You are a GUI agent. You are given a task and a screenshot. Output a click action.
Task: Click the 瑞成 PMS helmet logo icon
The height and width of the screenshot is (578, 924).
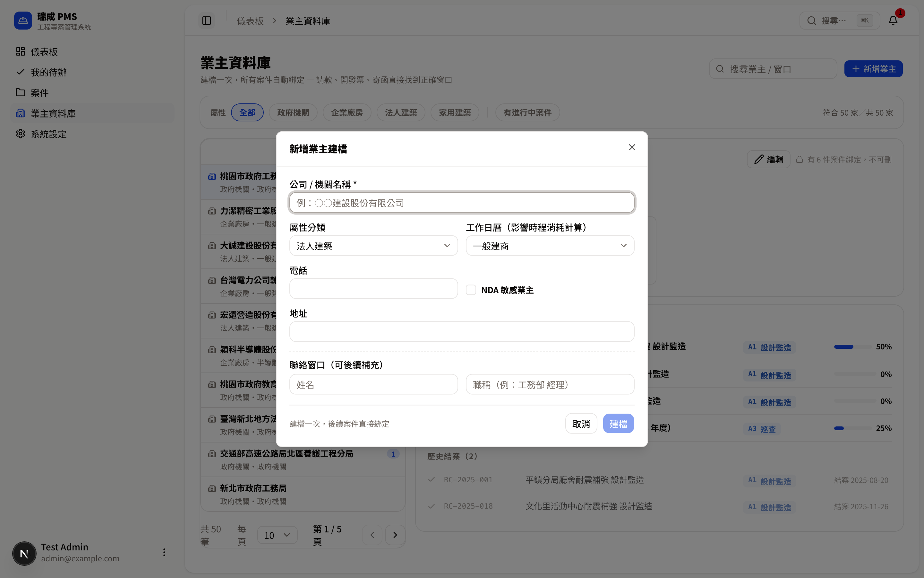(23, 21)
